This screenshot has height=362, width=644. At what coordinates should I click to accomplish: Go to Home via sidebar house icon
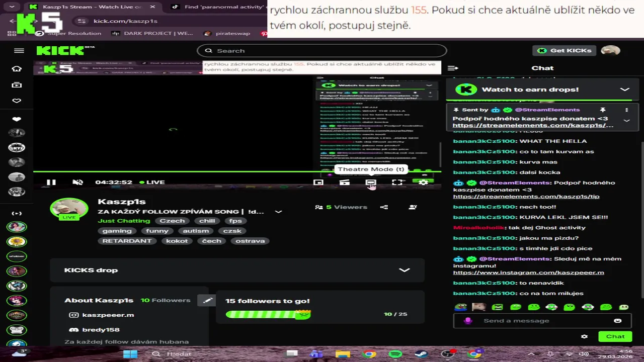(x=17, y=69)
